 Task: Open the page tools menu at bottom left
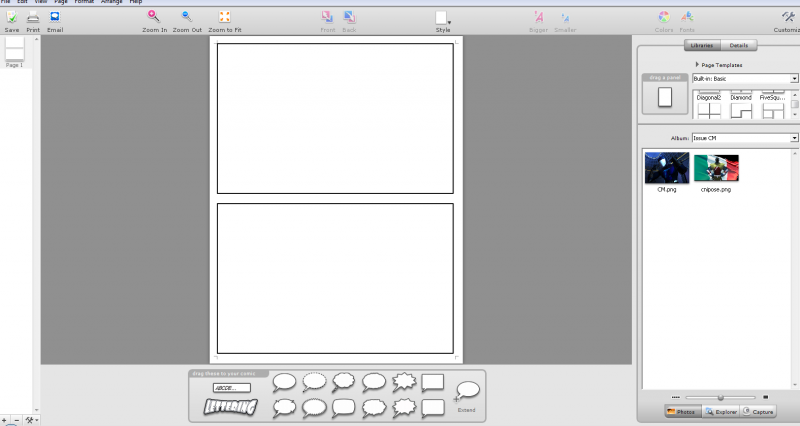pyautogui.click(x=32, y=420)
